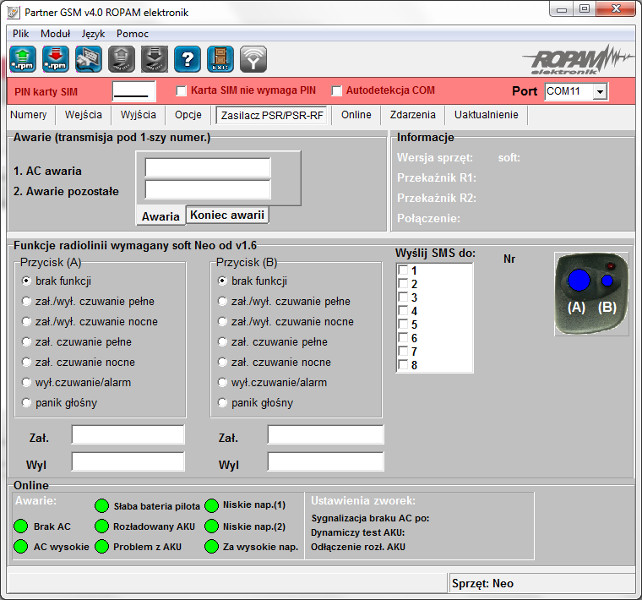Enable 'Karta SIM nie wymaga PIN' checkbox
Image resolution: width=642 pixels, height=600 pixels.
(182, 91)
